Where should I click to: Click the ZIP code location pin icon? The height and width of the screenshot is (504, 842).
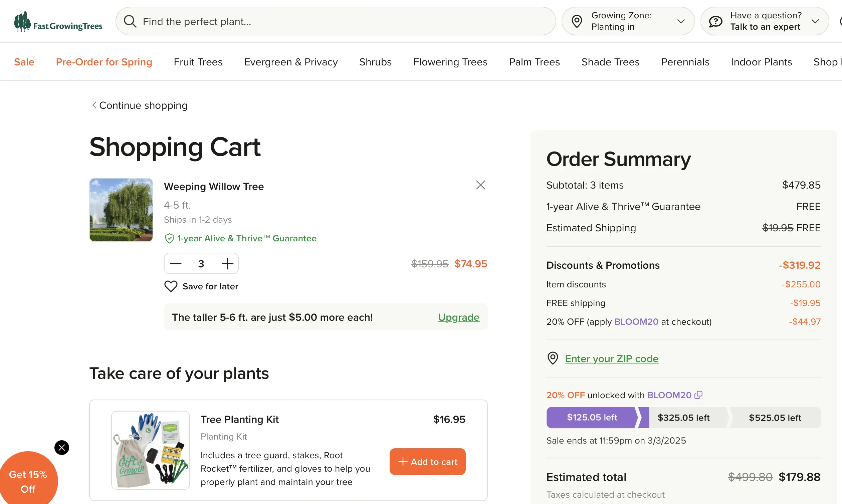[x=553, y=358]
